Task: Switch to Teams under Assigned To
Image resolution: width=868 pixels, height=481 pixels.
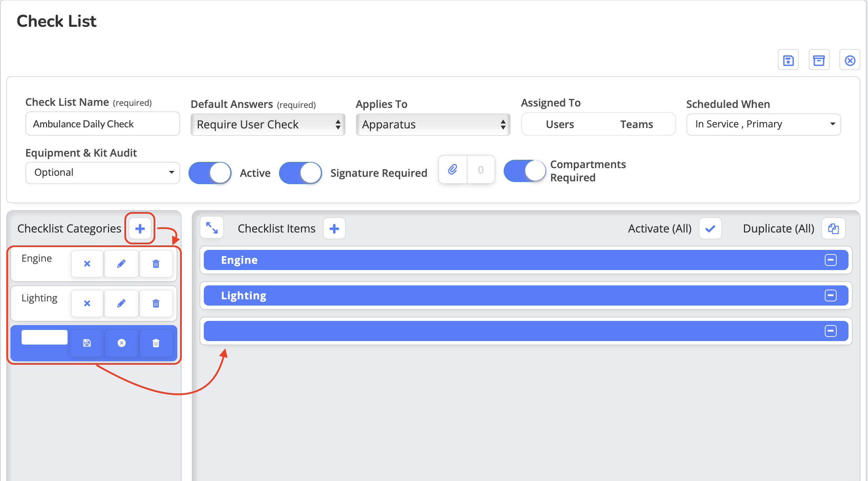Action: (636, 124)
